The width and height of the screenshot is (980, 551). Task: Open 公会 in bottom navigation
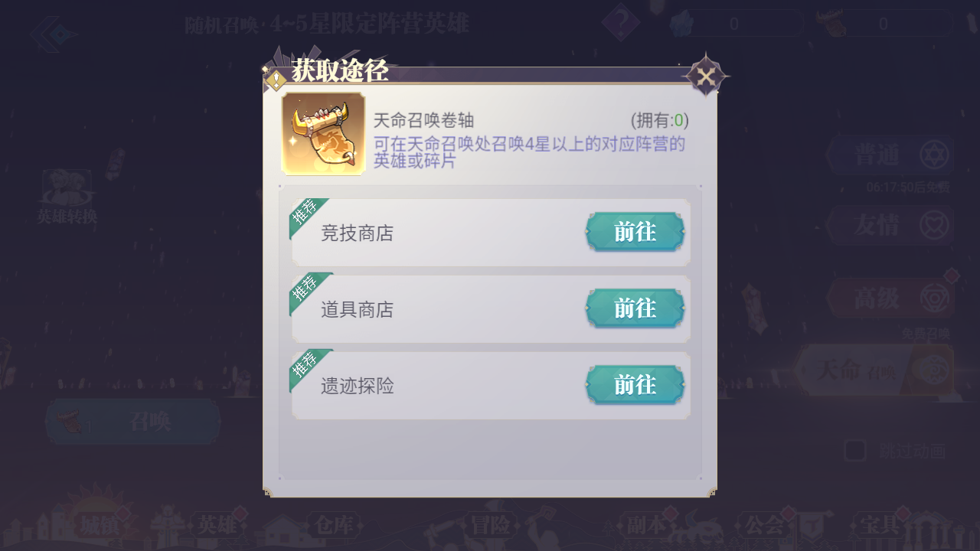point(764,526)
